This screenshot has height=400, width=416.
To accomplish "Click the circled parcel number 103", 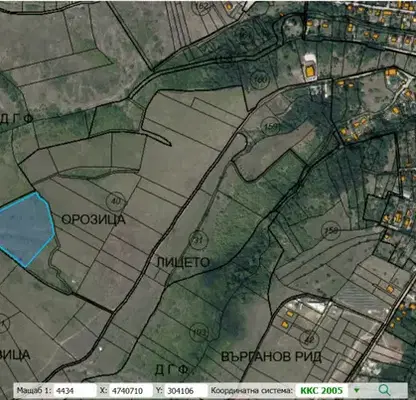I will pos(199,332).
